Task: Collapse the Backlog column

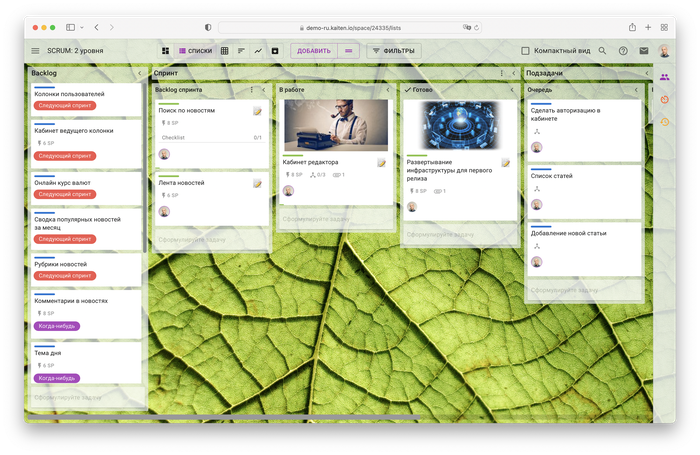Action: click(x=140, y=73)
